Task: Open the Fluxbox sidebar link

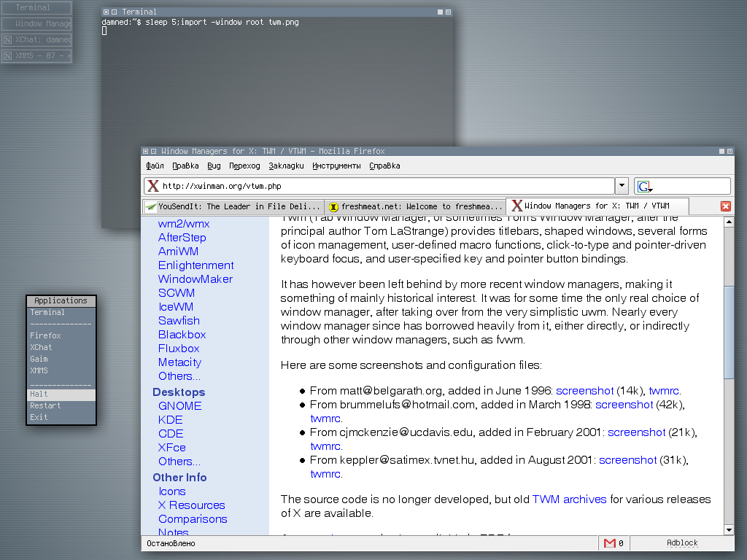Action: (179, 348)
